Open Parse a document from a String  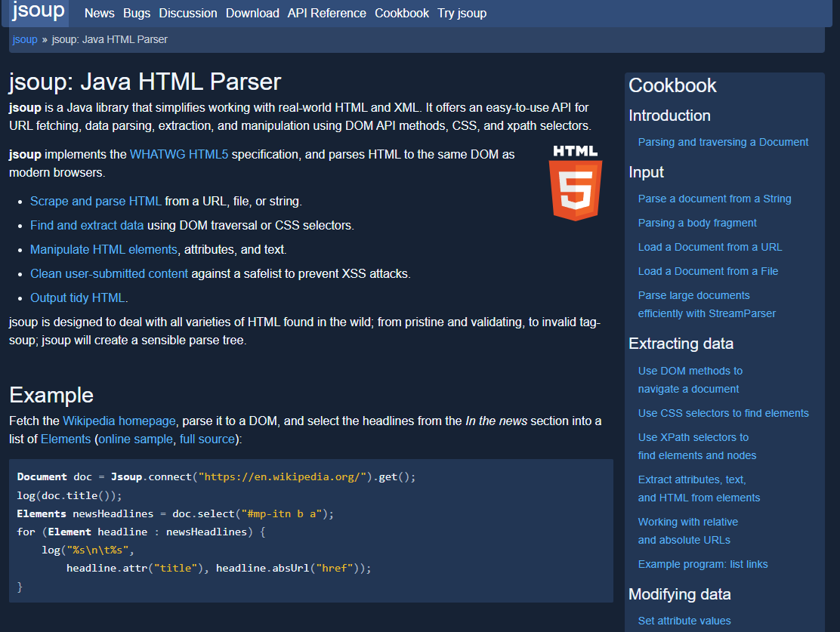(x=715, y=199)
